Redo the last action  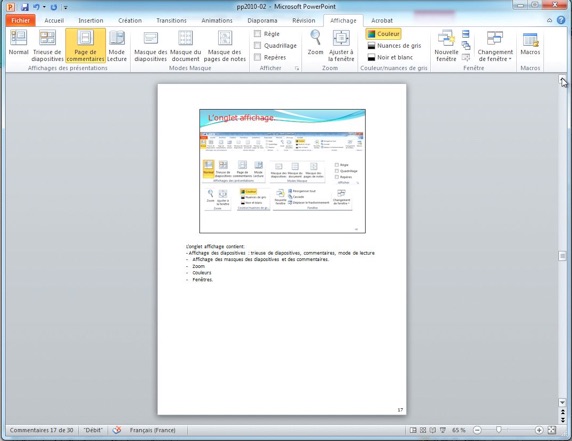[54, 7]
